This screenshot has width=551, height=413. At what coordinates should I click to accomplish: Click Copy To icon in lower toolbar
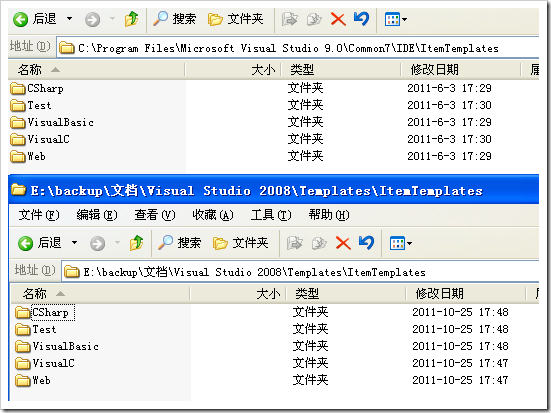pyautogui.click(x=319, y=243)
